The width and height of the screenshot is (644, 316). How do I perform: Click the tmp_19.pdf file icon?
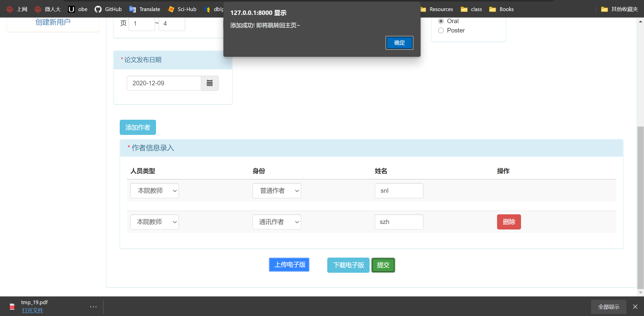tap(12, 306)
